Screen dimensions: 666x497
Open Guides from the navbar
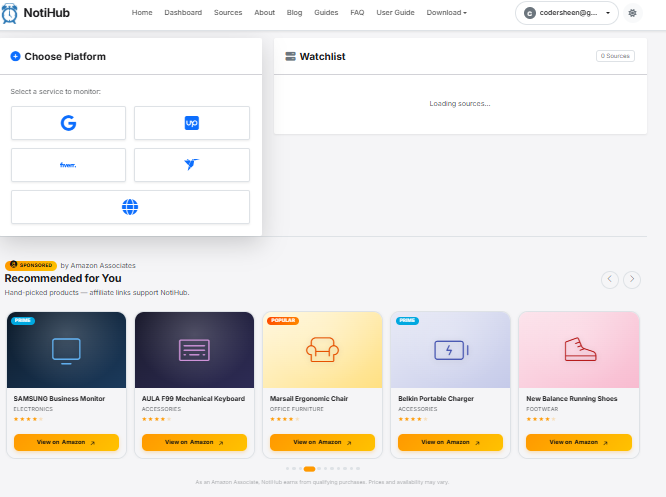(326, 13)
